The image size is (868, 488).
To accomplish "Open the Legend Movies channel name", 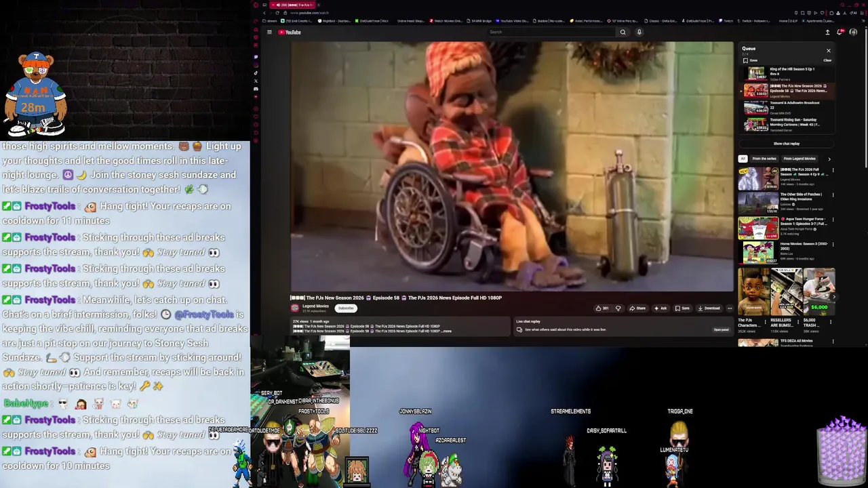I will point(315,306).
